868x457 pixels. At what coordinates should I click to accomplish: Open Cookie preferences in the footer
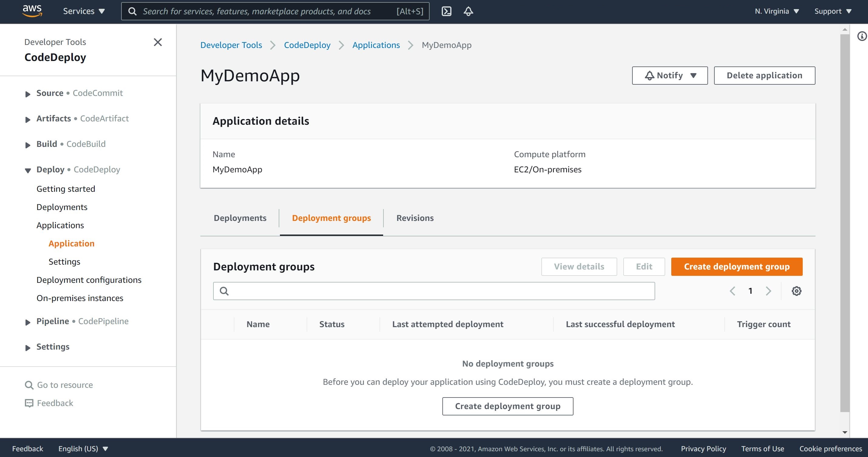(831, 449)
